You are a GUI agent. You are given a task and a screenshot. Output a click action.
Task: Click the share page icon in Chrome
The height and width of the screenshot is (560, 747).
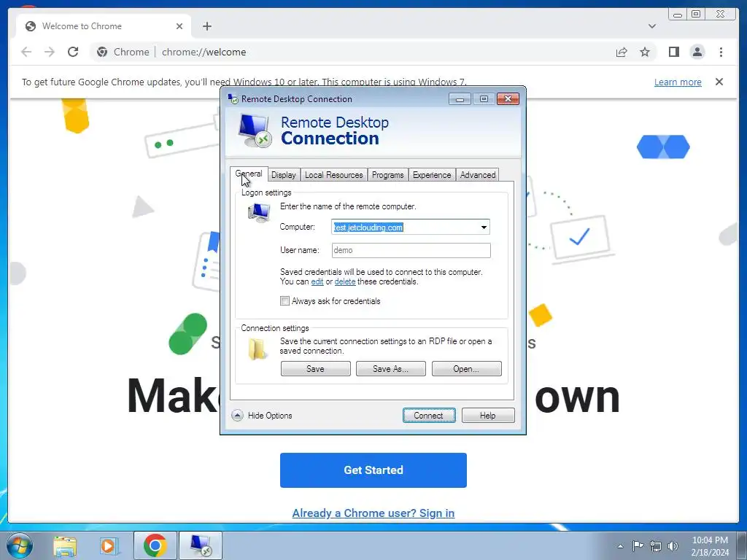click(622, 52)
